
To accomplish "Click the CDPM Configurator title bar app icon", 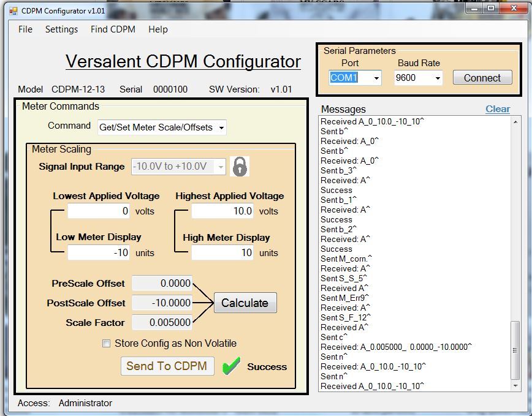I will tap(13, 11).
